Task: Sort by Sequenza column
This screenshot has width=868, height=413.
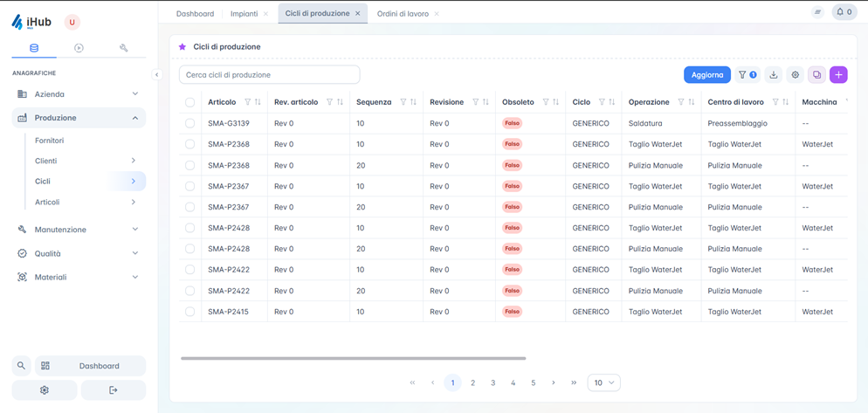Action: pos(414,102)
